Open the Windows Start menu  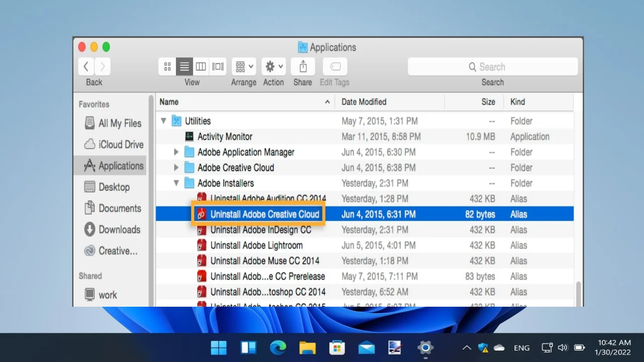coord(219,347)
